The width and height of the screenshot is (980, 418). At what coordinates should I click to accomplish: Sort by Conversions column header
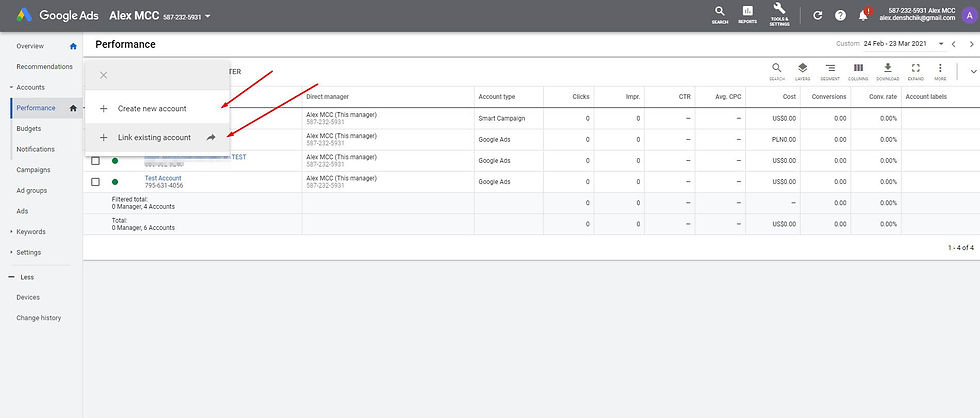pos(829,97)
